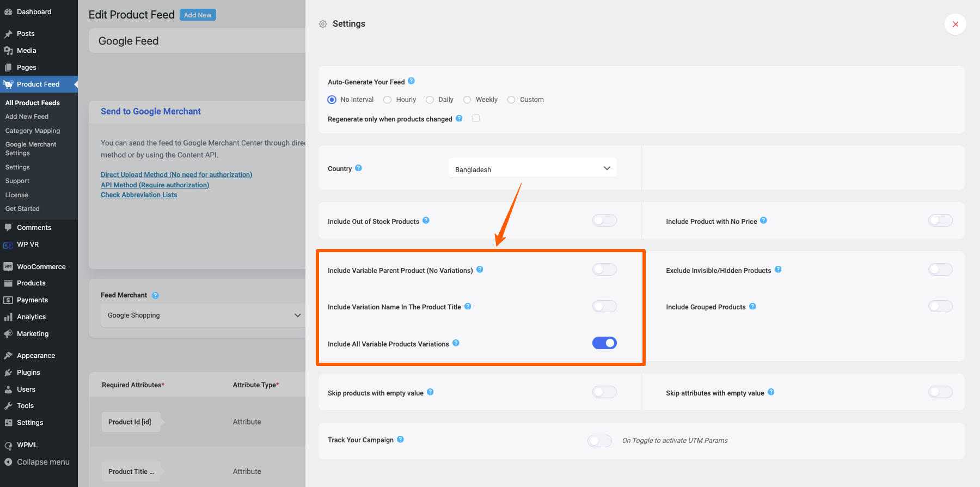
Task: Open Category Mapping submenu item
Action: point(33,131)
